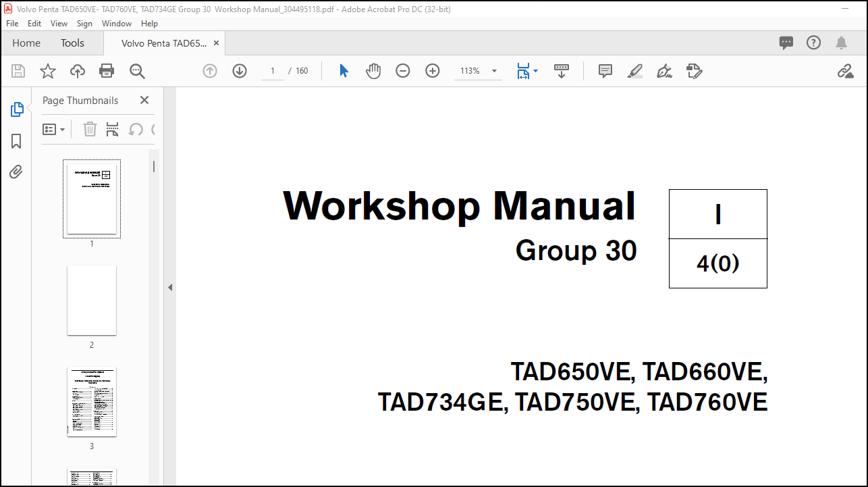Open the notifications bell
The image size is (868, 487).
(841, 43)
